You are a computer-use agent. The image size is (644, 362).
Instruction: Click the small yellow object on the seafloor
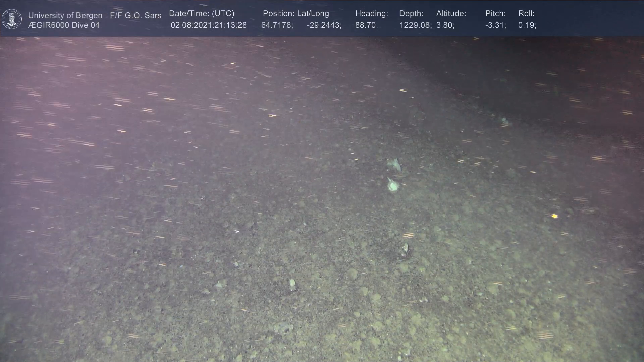554,216
